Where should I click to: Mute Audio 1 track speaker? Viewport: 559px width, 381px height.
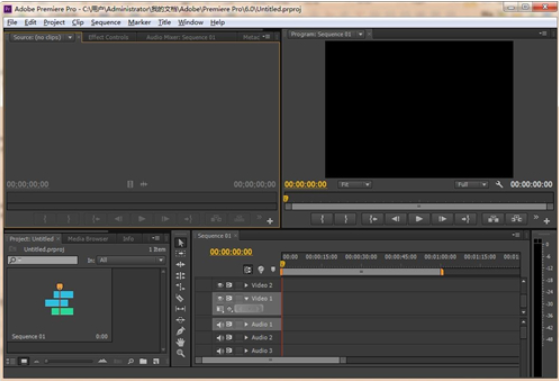[220, 324]
